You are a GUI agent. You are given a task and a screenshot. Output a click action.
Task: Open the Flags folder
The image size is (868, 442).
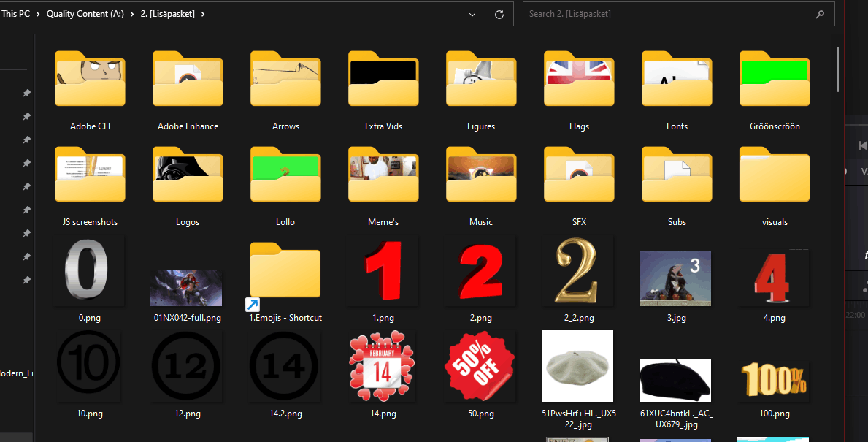(579, 79)
